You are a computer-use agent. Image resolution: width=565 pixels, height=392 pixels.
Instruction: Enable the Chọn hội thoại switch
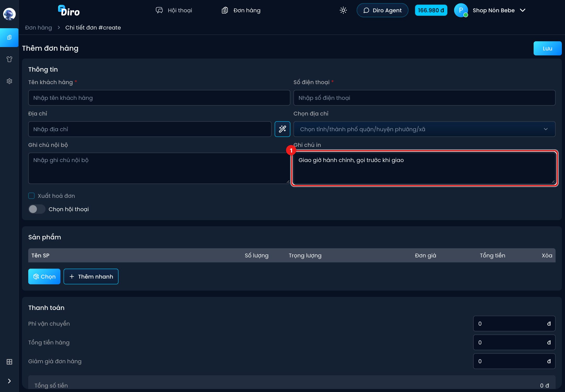(37, 209)
